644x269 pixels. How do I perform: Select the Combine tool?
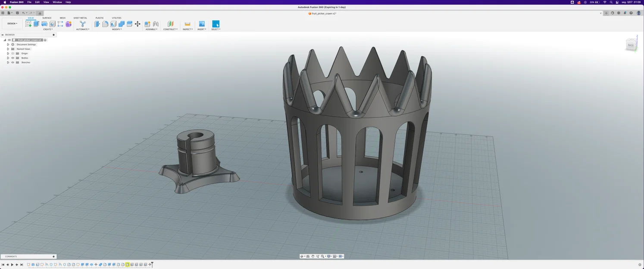tap(122, 24)
